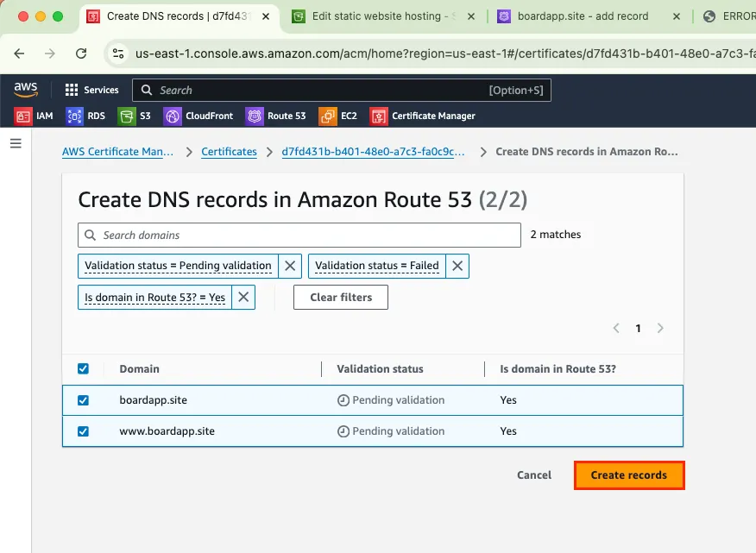Toggle the select-all domains checkbox
756x553 pixels.
tap(83, 369)
